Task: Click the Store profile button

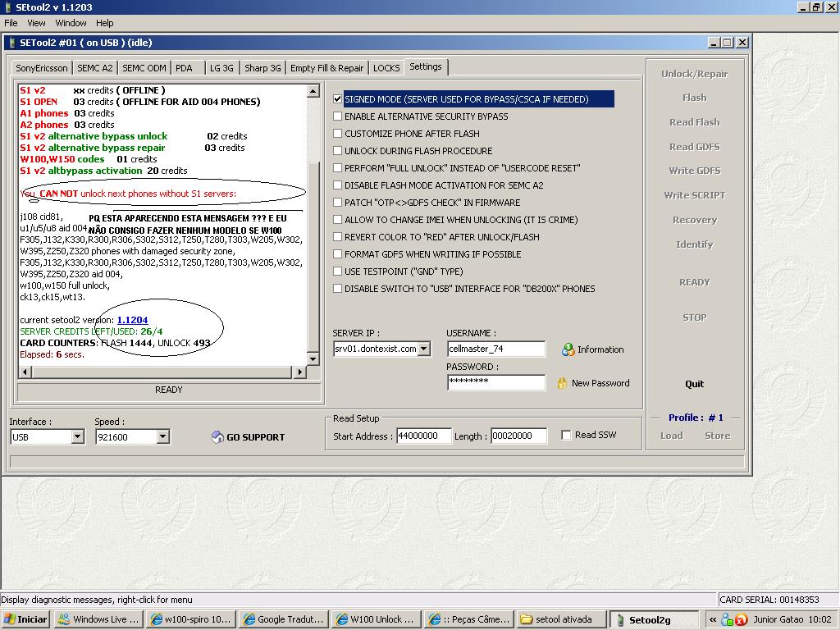Action: [717, 436]
